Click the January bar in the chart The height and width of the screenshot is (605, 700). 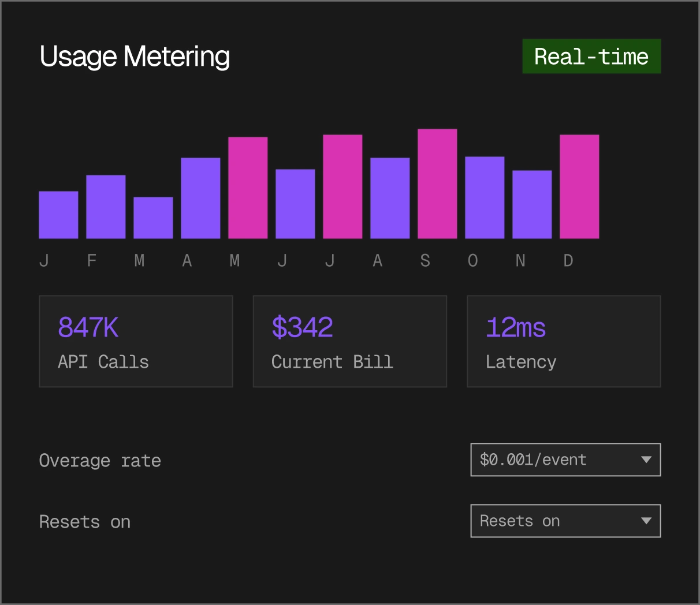click(58, 215)
